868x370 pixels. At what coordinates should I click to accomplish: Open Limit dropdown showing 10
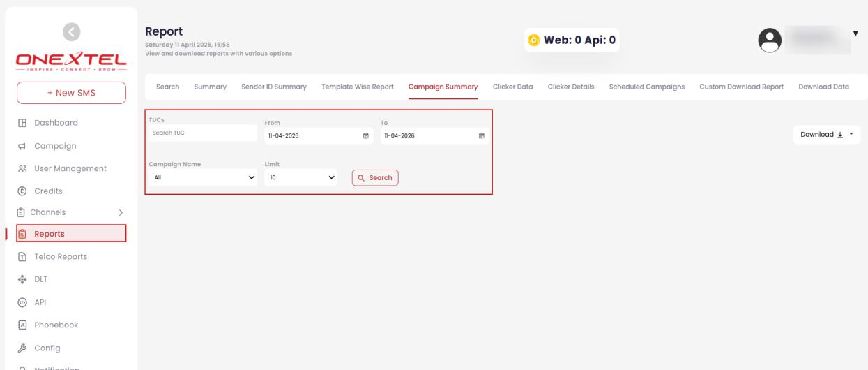(x=300, y=177)
